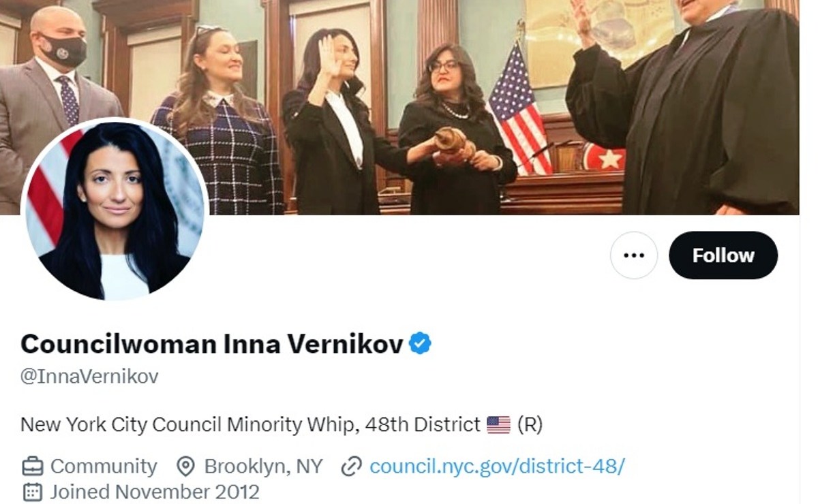Click the chain link icon
The image size is (820, 504).
tap(350, 467)
